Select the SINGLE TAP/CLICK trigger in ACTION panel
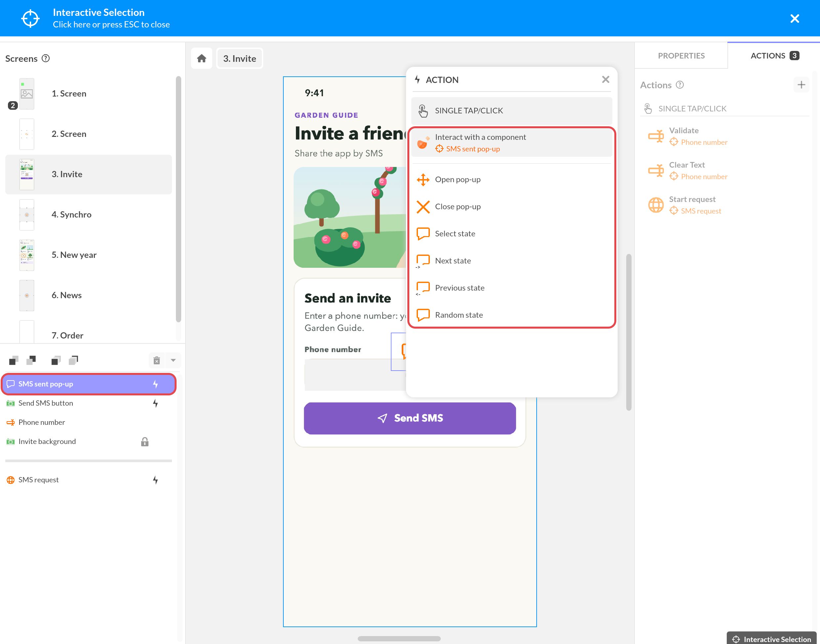Image resolution: width=820 pixels, height=644 pixels. pyautogui.click(x=512, y=111)
